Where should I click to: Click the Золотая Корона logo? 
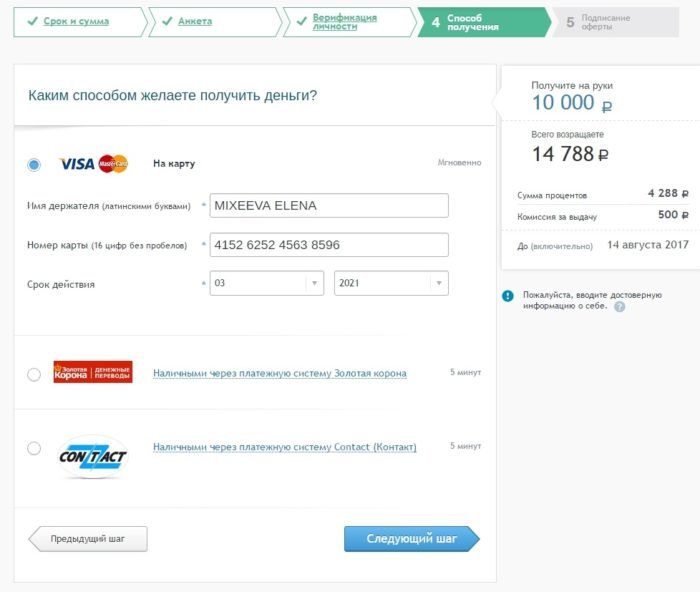(x=93, y=373)
